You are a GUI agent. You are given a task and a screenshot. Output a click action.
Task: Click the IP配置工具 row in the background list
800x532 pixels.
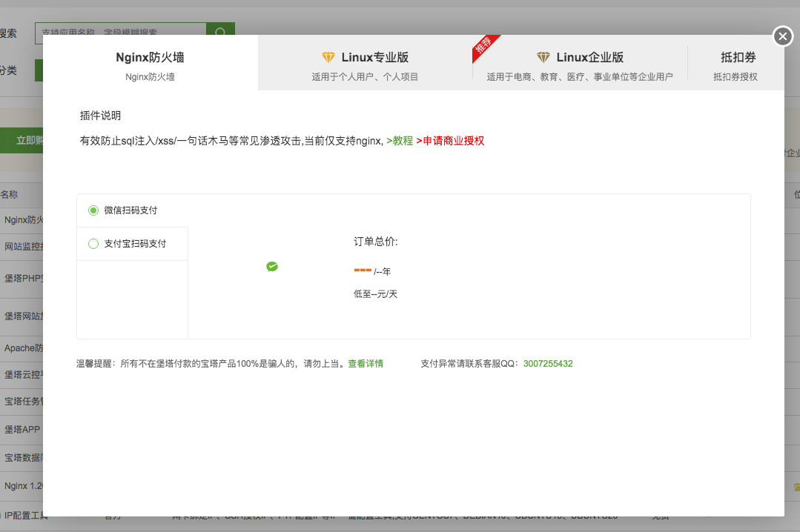click(x=25, y=515)
